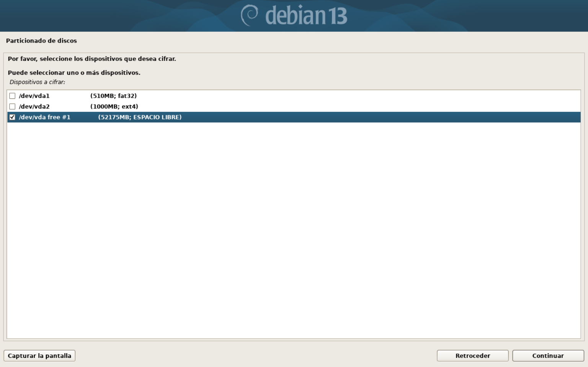Click the 'Por favor, seleccione los dispositivos' text

92,59
